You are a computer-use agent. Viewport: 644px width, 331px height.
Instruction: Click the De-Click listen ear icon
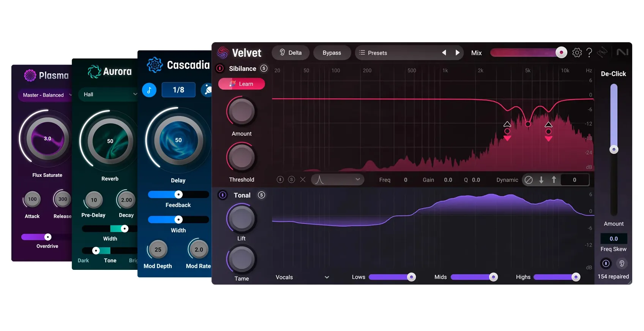[x=622, y=263]
